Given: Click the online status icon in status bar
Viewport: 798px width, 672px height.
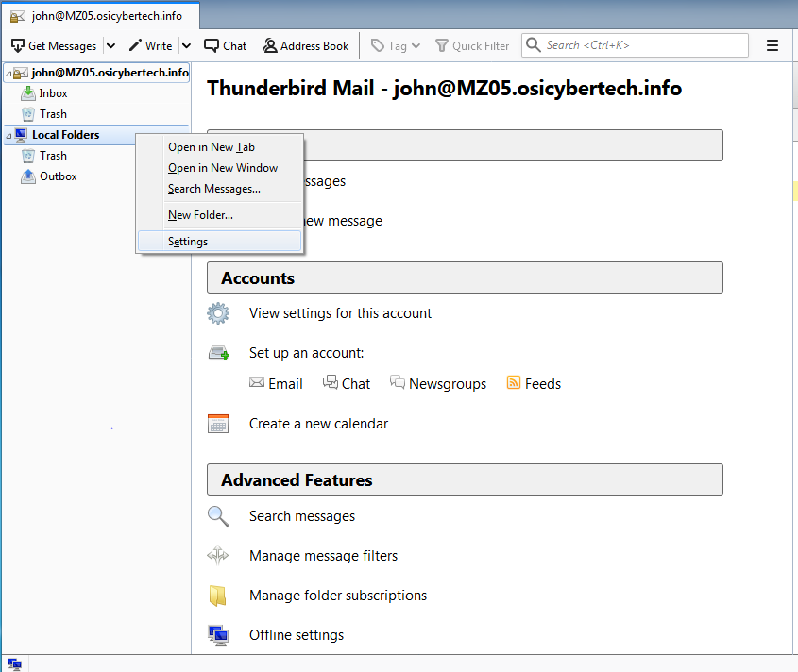Looking at the screenshot, I should [x=14, y=664].
